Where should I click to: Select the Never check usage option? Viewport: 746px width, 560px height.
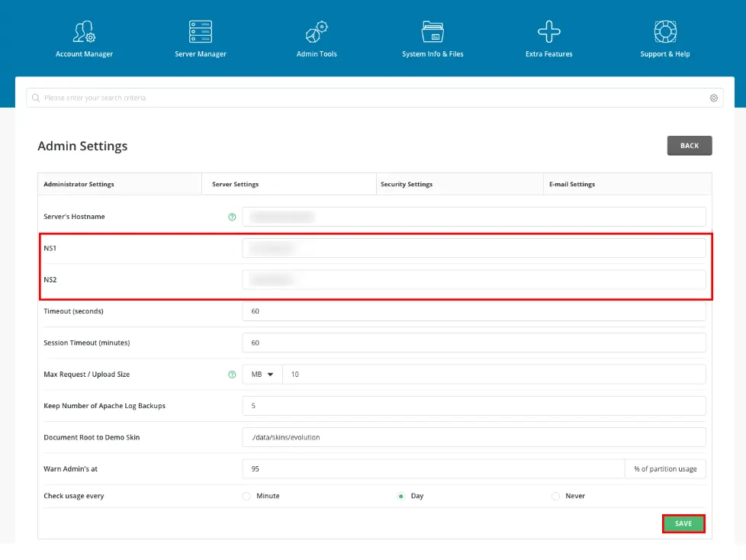[555, 496]
